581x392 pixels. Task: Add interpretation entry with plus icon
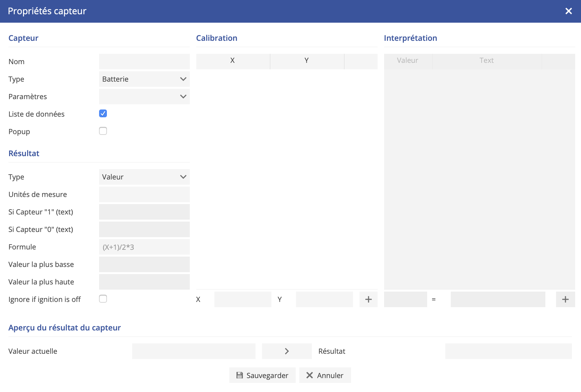click(x=565, y=299)
